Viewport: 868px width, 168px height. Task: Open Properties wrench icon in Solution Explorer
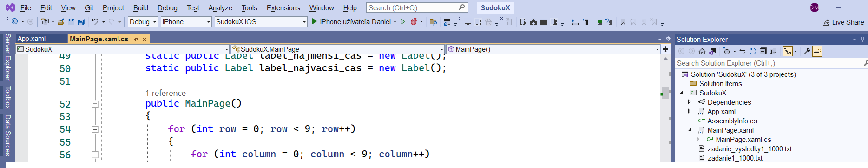coord(807,51)
